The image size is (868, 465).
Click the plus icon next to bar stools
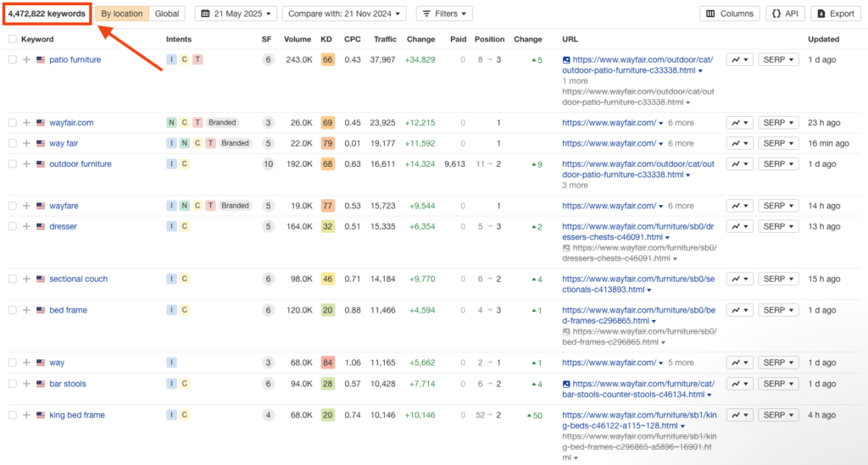pos(26,384)
